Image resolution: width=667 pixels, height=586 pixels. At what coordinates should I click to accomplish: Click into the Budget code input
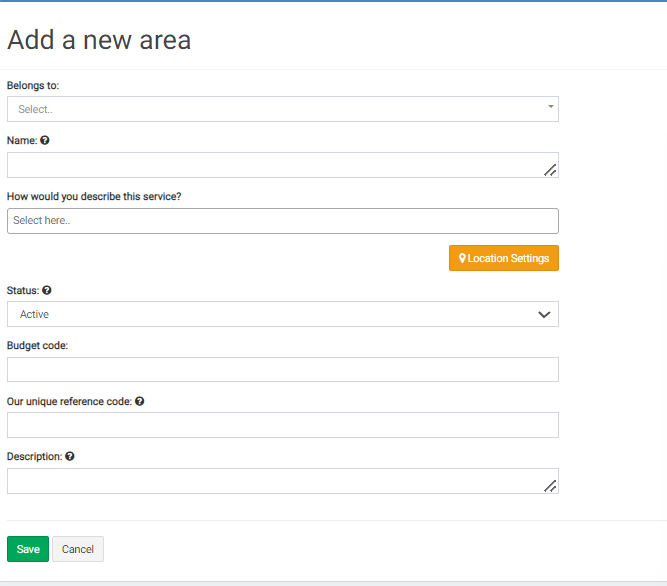(x=282, y=370)
